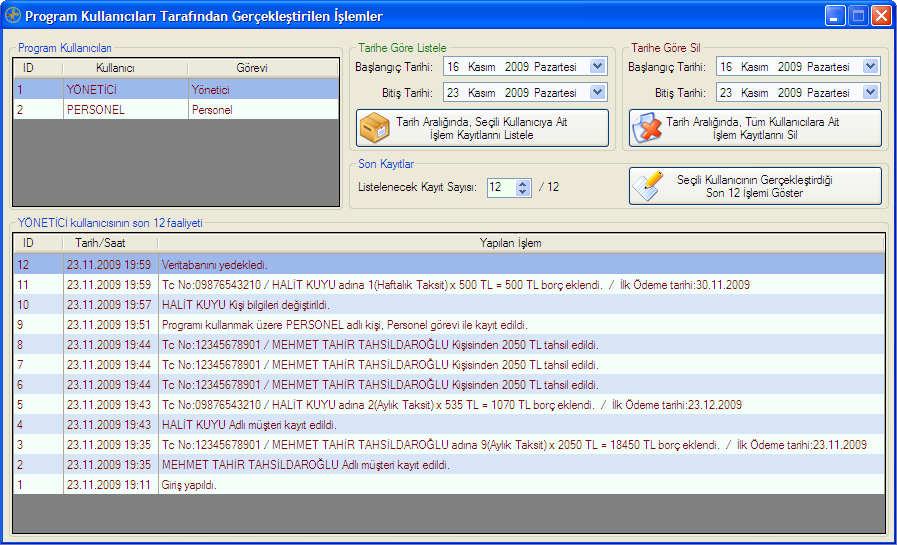Select the PERSONEL user row
The width and height of the screenshot is (897, 545).
(176, 110)
